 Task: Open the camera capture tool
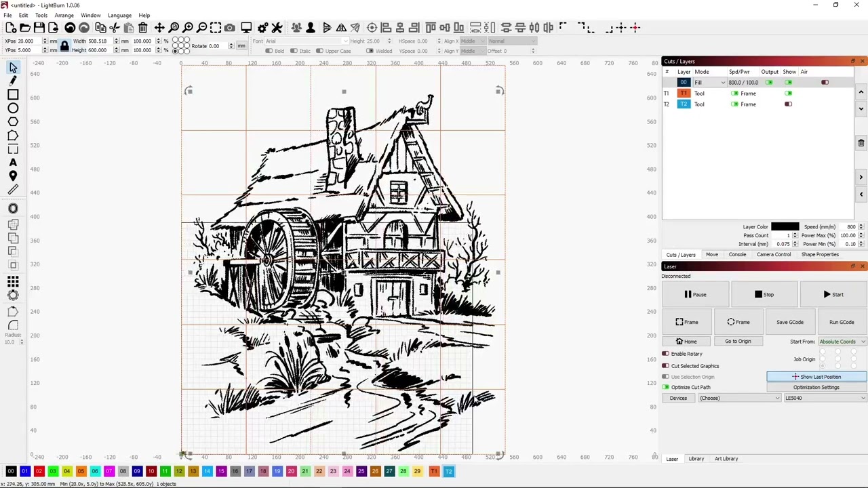230,28
